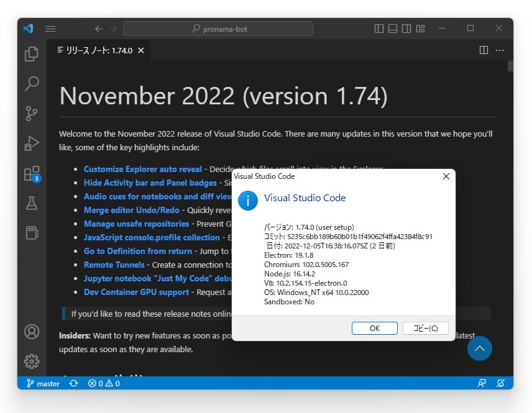Click the pronama-bot command center box
Screen dimensions: 532x413
tap(218, 28)
